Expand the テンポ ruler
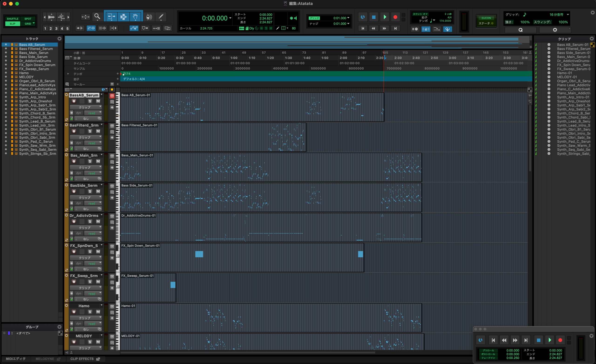 pyautogui.click(x=68, y=74)
